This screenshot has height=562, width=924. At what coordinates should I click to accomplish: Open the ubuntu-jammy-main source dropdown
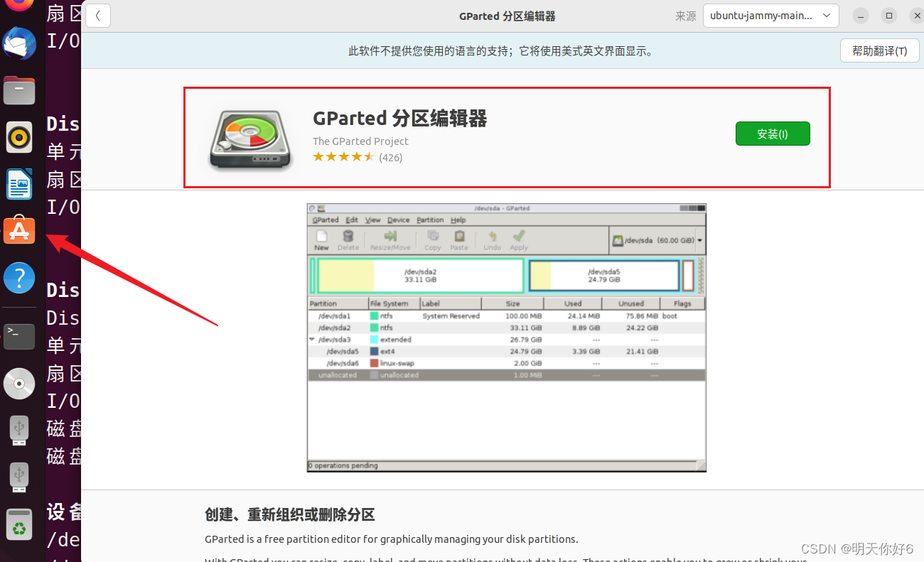tap(770, 15)
